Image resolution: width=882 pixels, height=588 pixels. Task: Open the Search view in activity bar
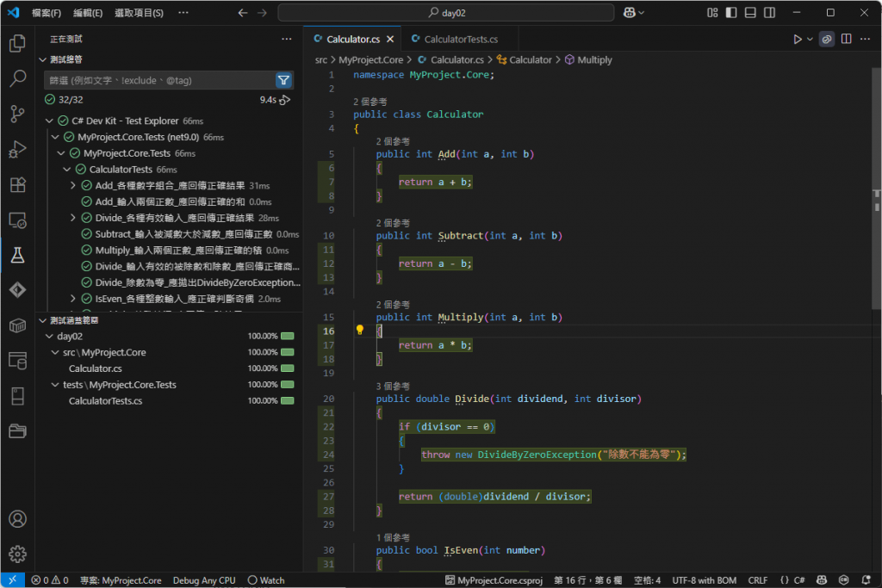[x=17, y=78]
